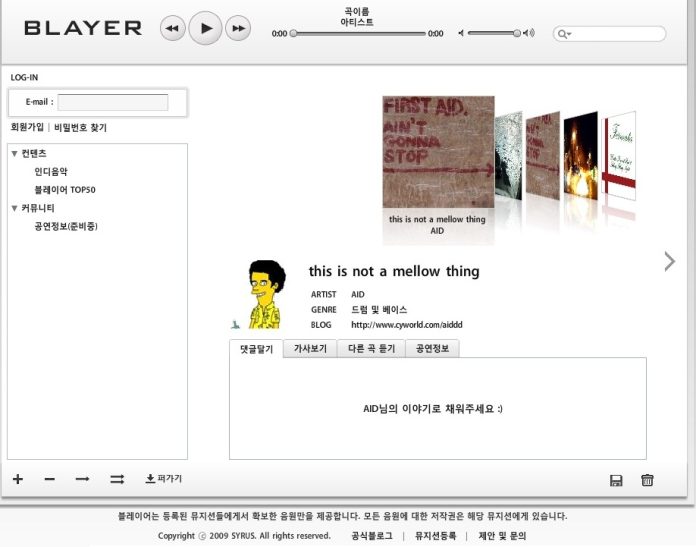Click the E-mail input field
This screenshot has height=547, width=696.
tap(113, 102)
